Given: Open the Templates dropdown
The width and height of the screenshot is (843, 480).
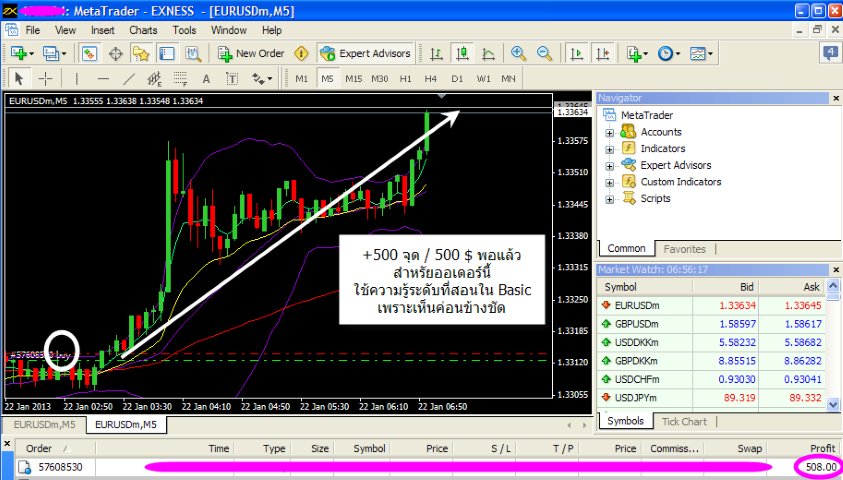Looking at the screenshot, I should click(701, 53).
